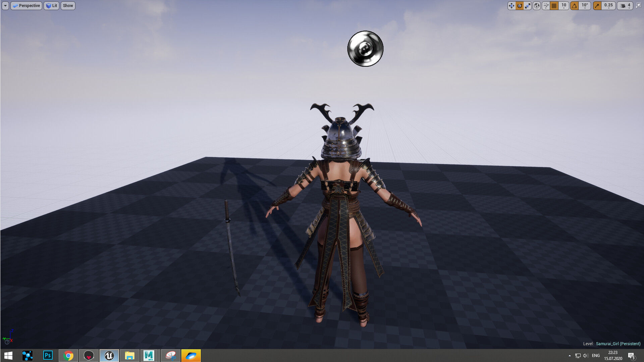Show hidden system tray icons
The width and height of the screenshot is (644, 362).
tap(570, 356)
